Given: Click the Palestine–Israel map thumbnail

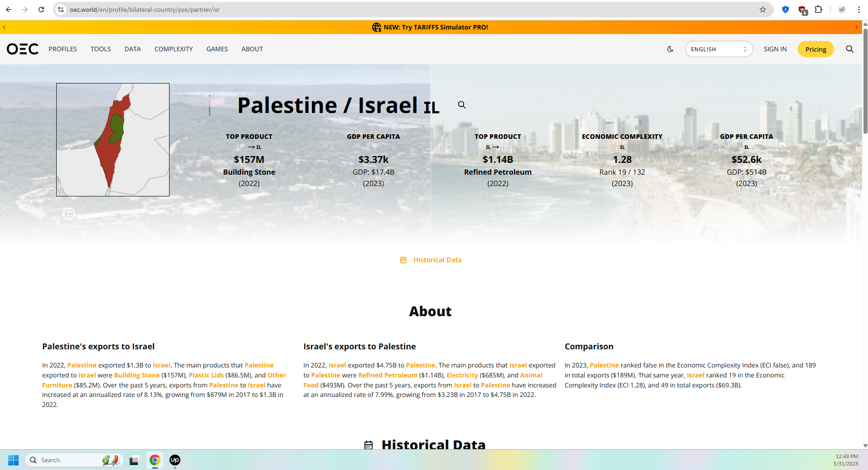Looking at the screenshot, I should (113, 140).
